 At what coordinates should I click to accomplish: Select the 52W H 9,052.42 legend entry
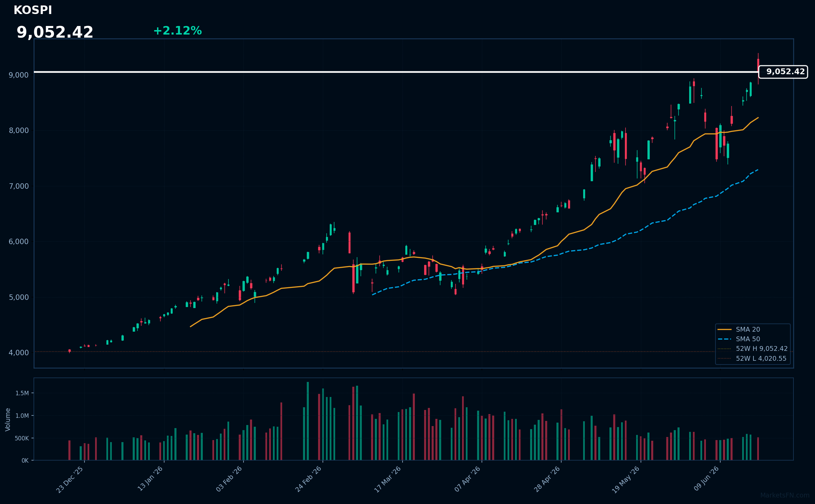(752, 348)
